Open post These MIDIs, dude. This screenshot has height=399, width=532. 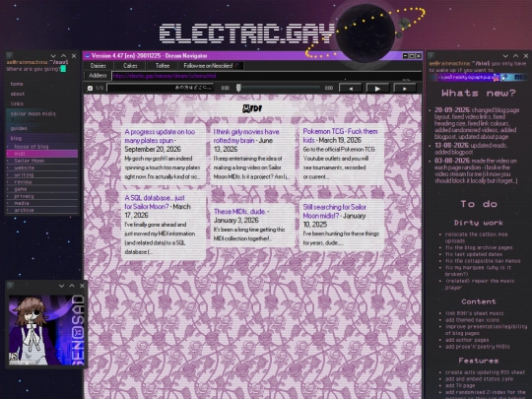pos(239,212)
